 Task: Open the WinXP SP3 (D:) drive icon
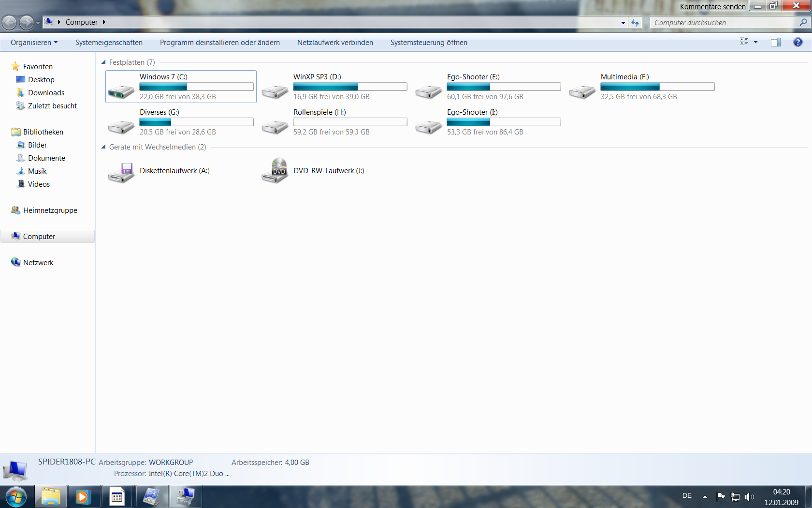click(275, 91)
